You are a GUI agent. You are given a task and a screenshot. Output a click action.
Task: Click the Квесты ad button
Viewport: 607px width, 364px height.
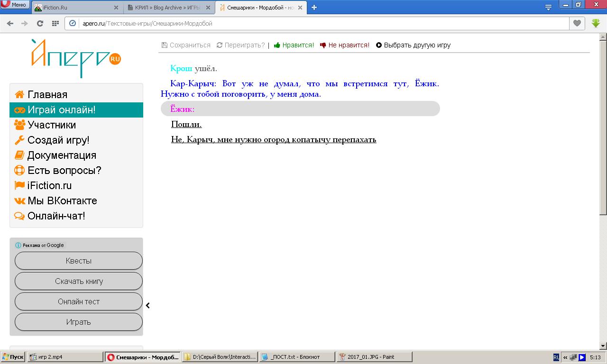tap(79, 261)
